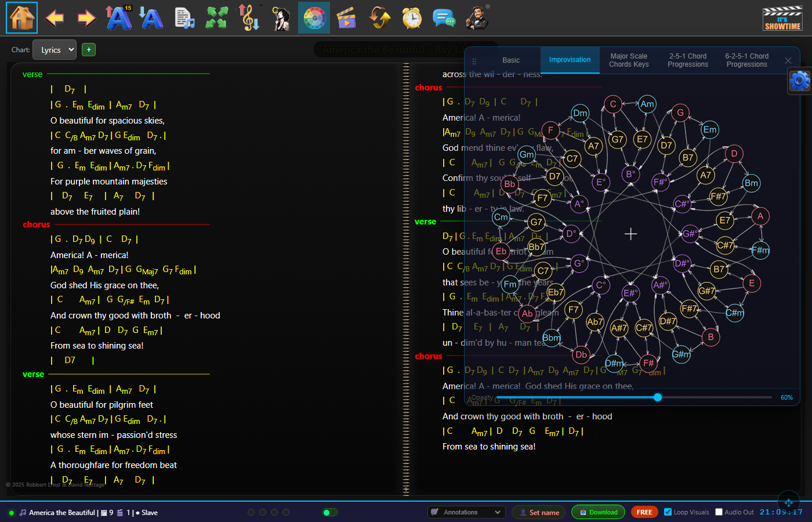
Task: Click the left yellow back arrow
Action: [55, 18]
